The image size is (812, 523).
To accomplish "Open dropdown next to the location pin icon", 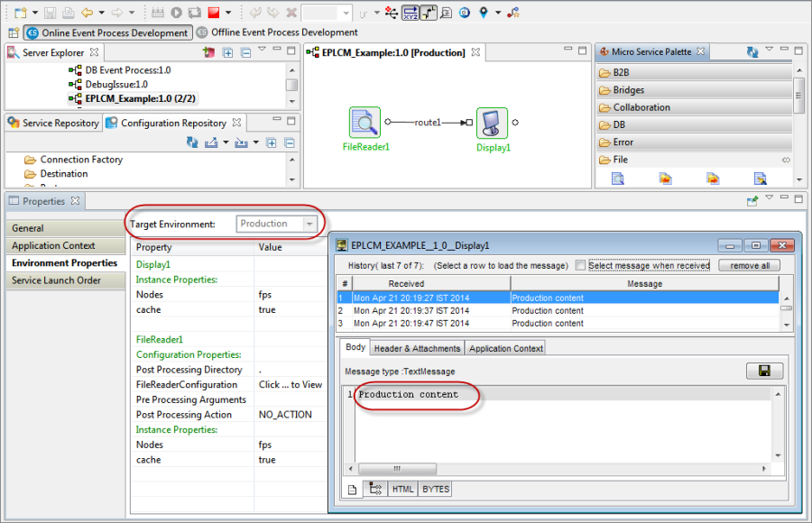I will click(x=498, y=13).
